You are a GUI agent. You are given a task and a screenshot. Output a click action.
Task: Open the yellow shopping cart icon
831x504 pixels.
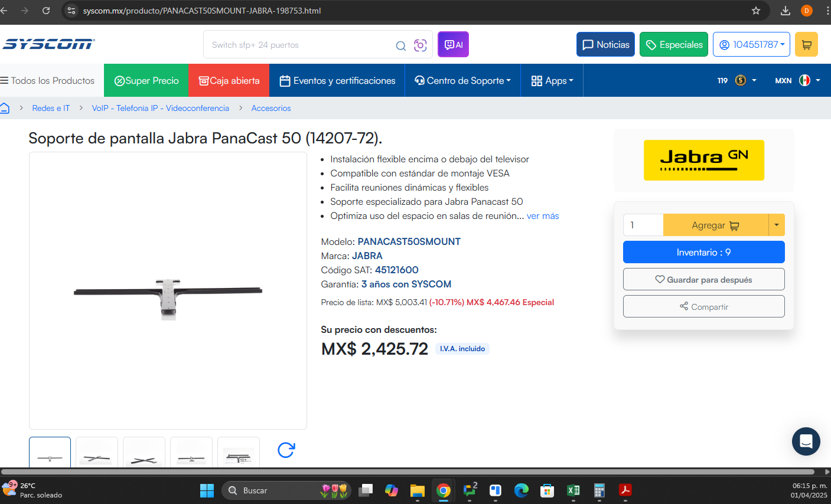pyautogui.click(x=806, y=44)
